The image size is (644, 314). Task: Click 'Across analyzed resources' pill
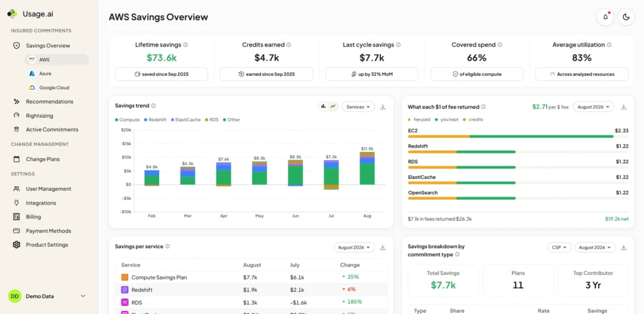pyautogui.click(x=582, y=74)
